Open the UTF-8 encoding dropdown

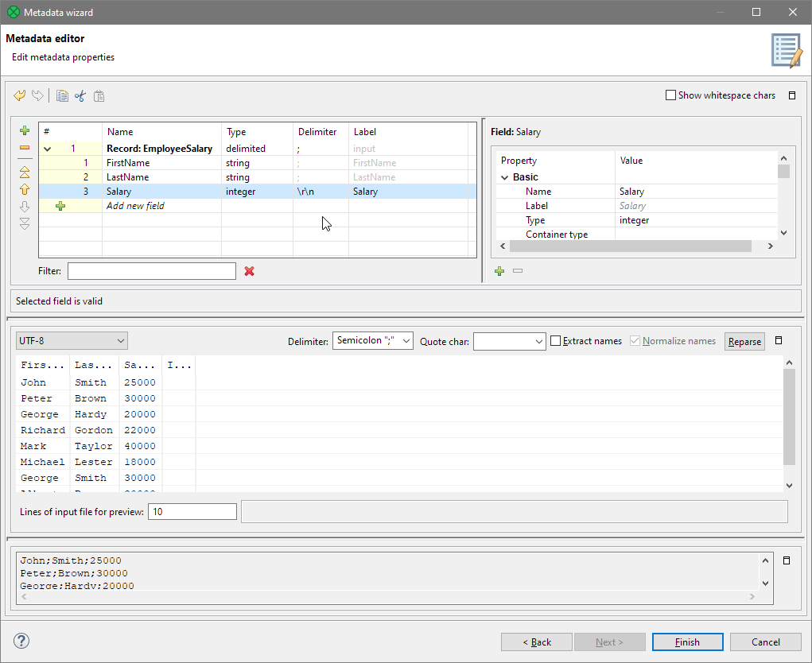[x=72, y=341]
